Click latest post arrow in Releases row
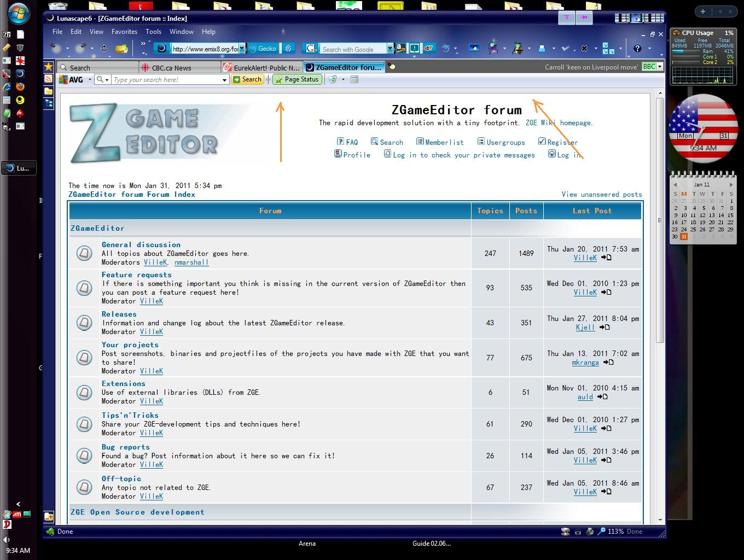The width and height of the screenshot is (744, 560). tap(605, 327)
